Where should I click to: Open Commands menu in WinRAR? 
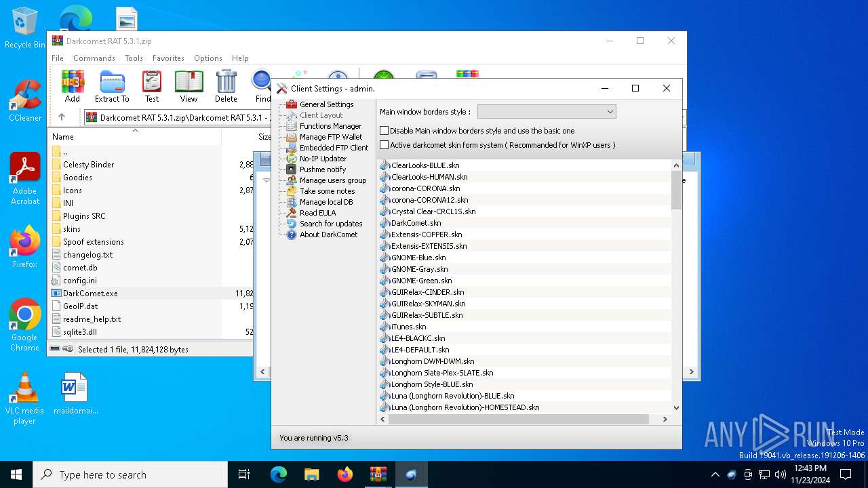coord(94,58)
